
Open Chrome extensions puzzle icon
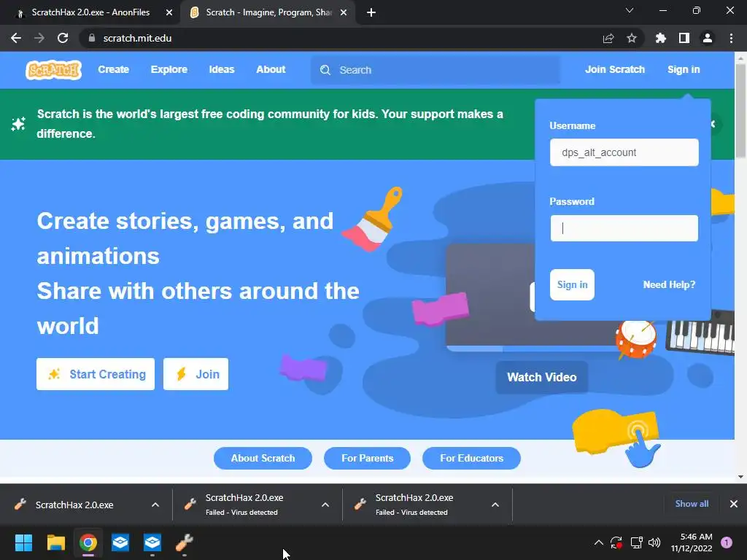[x=661, y=38]
